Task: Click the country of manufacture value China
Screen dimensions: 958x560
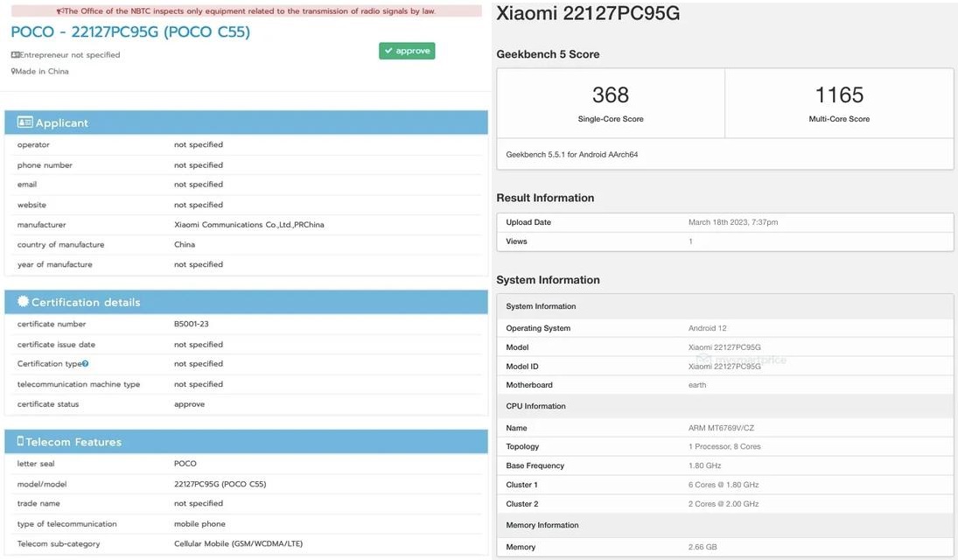Action: tap(185, 244)
